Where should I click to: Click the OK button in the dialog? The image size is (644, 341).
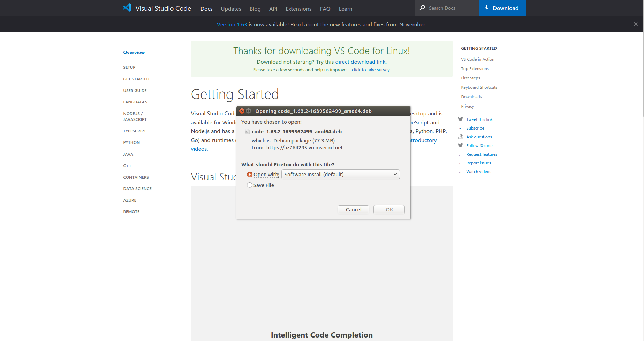click(x=389, y=209)
